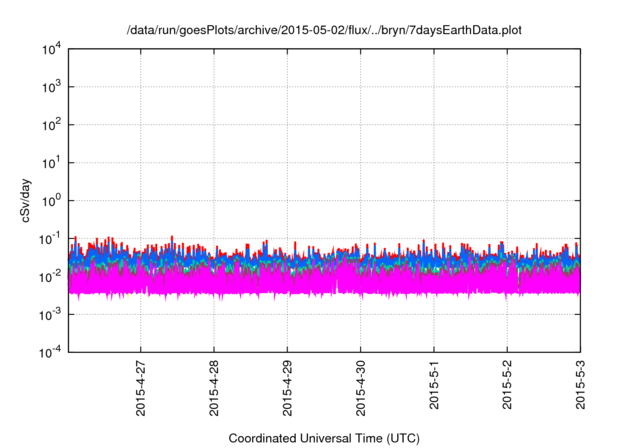Click the cSv/day axis title
This screenshot has width=640, height=448.
tap(25, 200)
